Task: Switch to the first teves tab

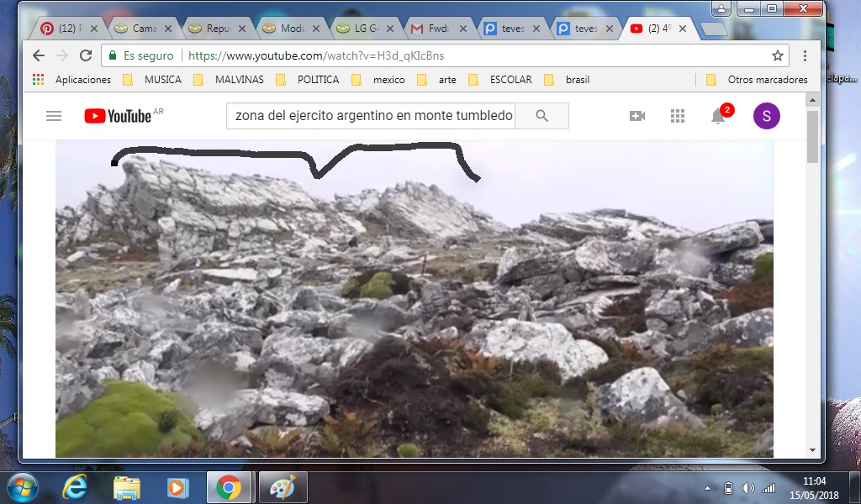Action: point(512,29)
